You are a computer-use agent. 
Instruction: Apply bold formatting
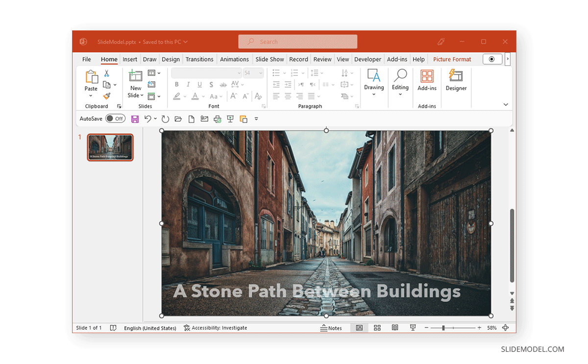tap(176, 84)
